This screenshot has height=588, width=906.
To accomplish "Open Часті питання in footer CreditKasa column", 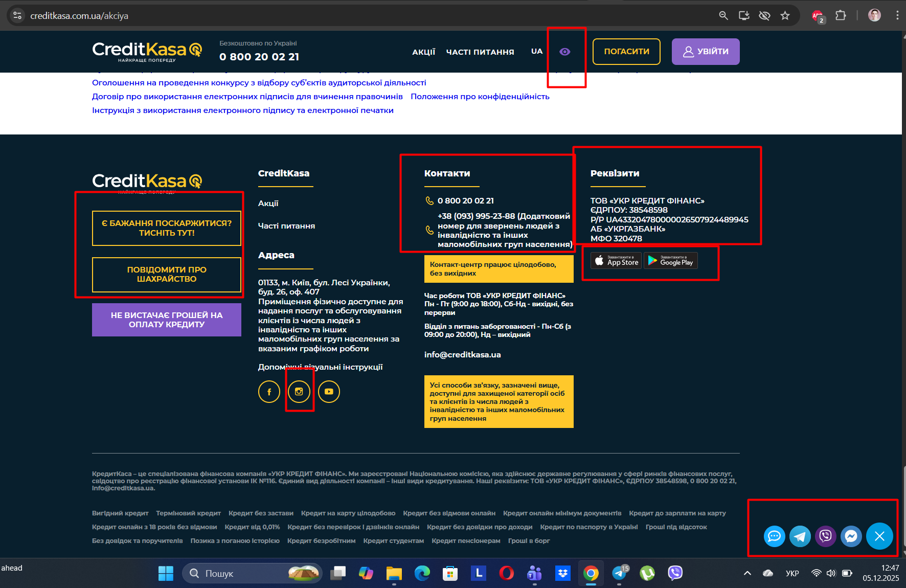I will (x=286, y=226).
